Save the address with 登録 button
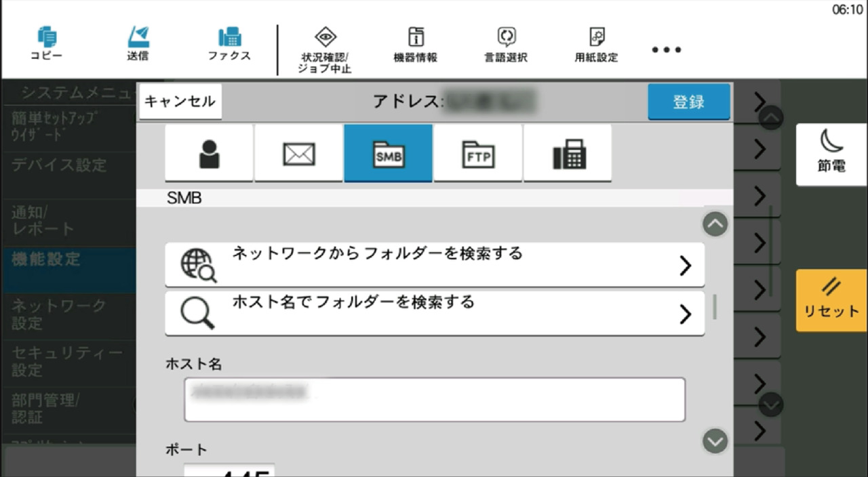 tap(689, 102)
